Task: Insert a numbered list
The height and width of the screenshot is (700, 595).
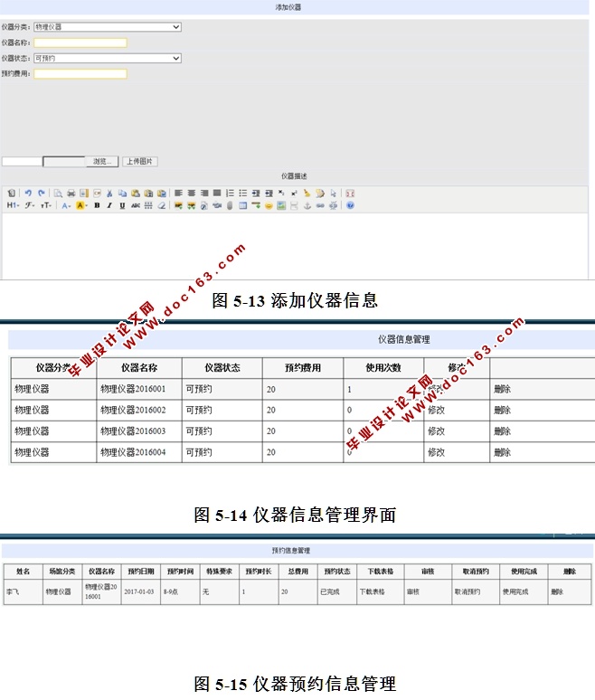Action: tap(230, 193)
